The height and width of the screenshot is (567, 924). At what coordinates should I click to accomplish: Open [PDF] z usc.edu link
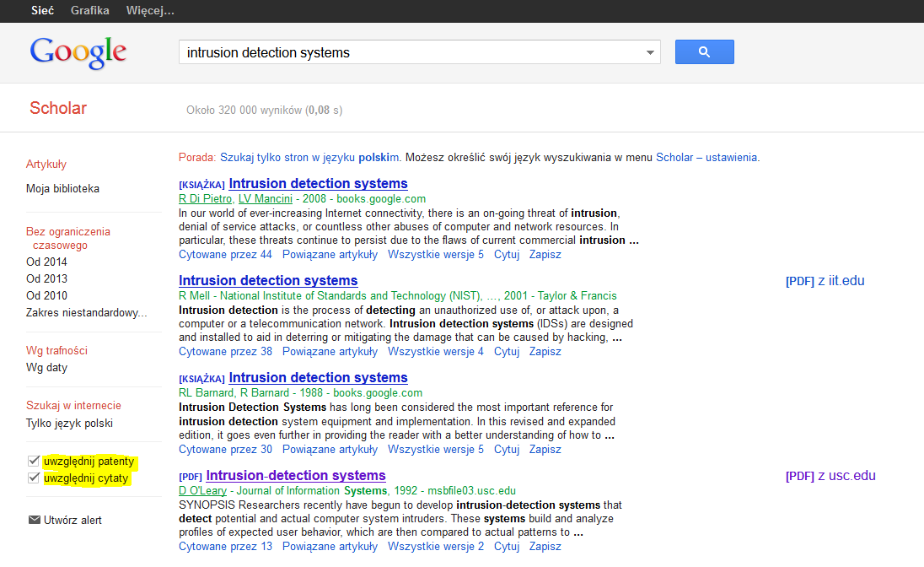pos(830,476)
